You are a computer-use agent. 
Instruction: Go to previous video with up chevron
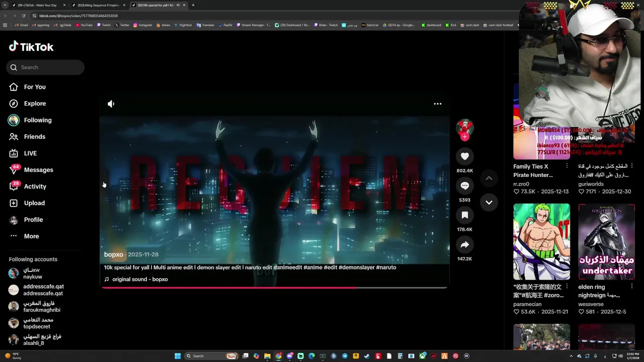pos(489,178)
